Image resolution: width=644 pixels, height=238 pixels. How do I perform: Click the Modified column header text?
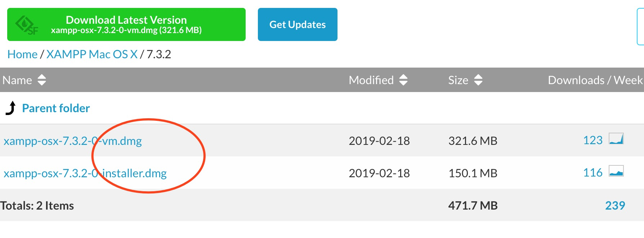(x=371, y=80)
